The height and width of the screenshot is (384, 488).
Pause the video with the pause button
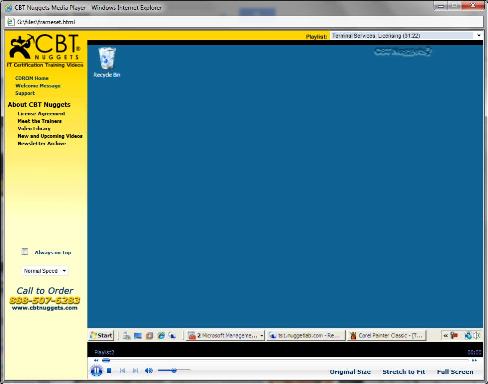coord(96,371)
